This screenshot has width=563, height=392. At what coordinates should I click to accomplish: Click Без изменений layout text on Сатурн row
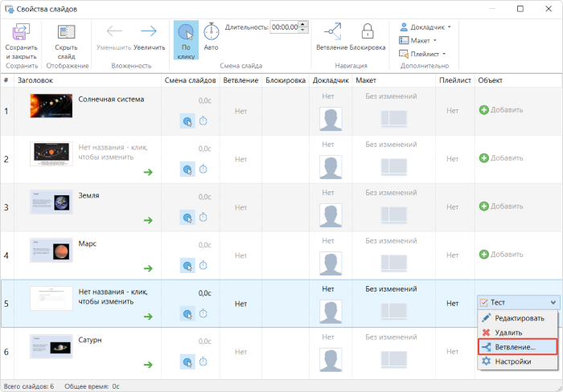click(x=391, y=337)
